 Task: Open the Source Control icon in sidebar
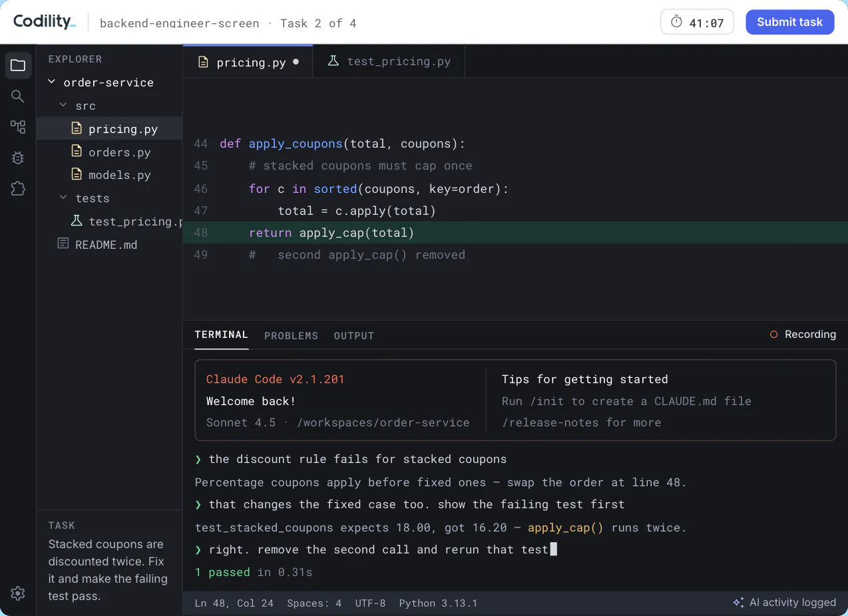tap(18, 127)
